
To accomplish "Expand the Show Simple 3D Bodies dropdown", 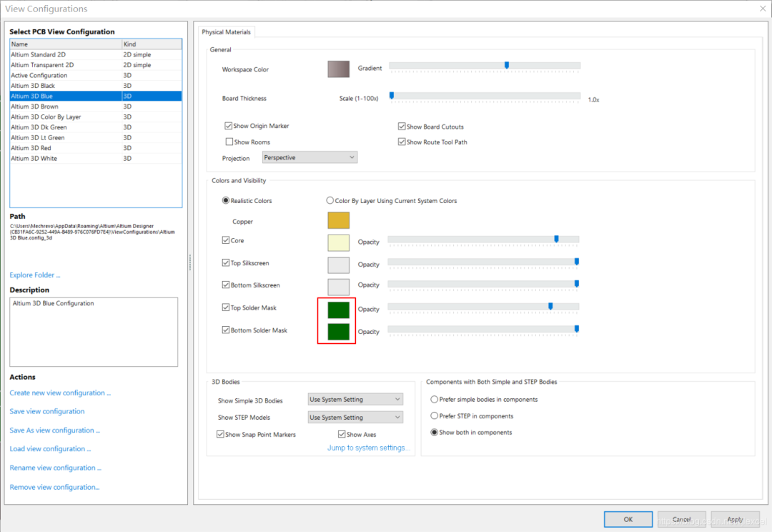I will click(x=355, y=399).
